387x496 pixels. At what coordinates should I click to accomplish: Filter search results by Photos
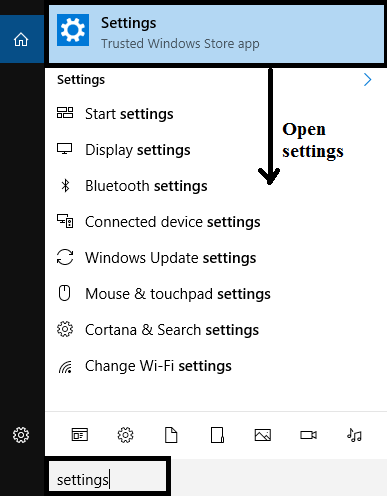263,435
